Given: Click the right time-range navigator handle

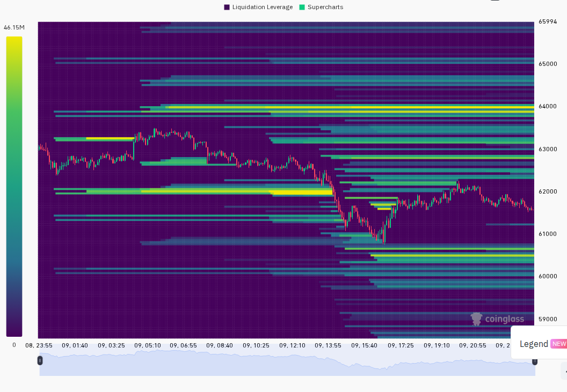Looking at the screenshot, I should pyautogui.click(x=534, y=361).
